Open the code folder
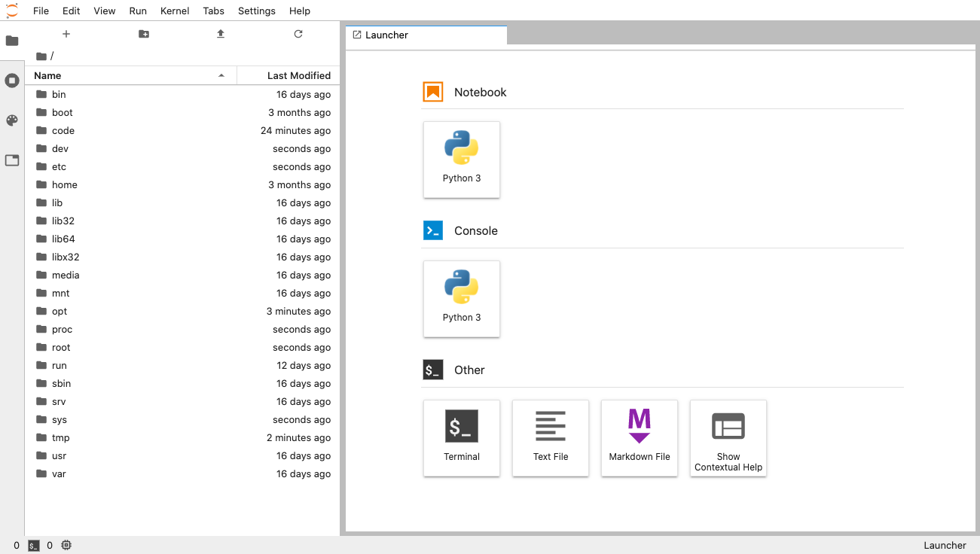Image resolution: width=980 pixels, height=554 pixels. 63,130
